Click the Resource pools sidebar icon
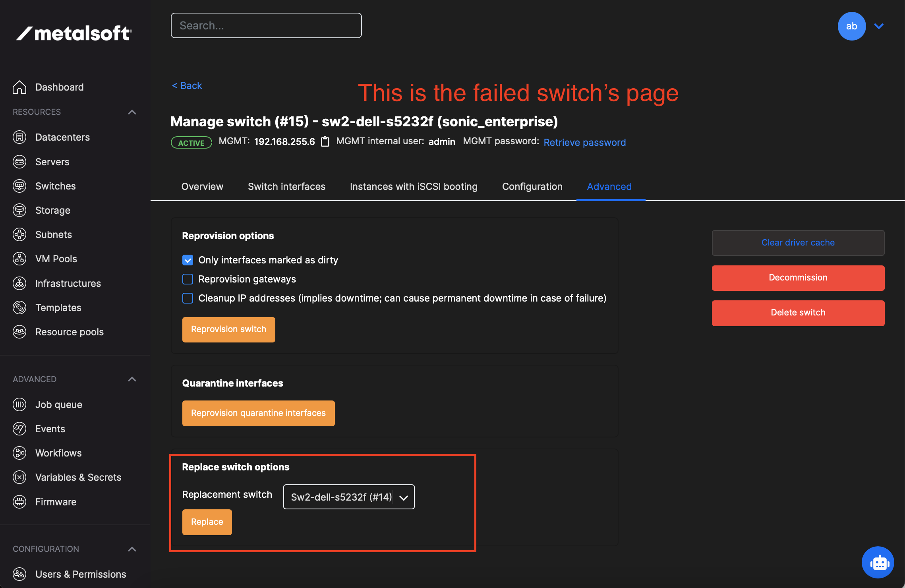Viewport: 905px width, 588px height. tap(19, 332)
